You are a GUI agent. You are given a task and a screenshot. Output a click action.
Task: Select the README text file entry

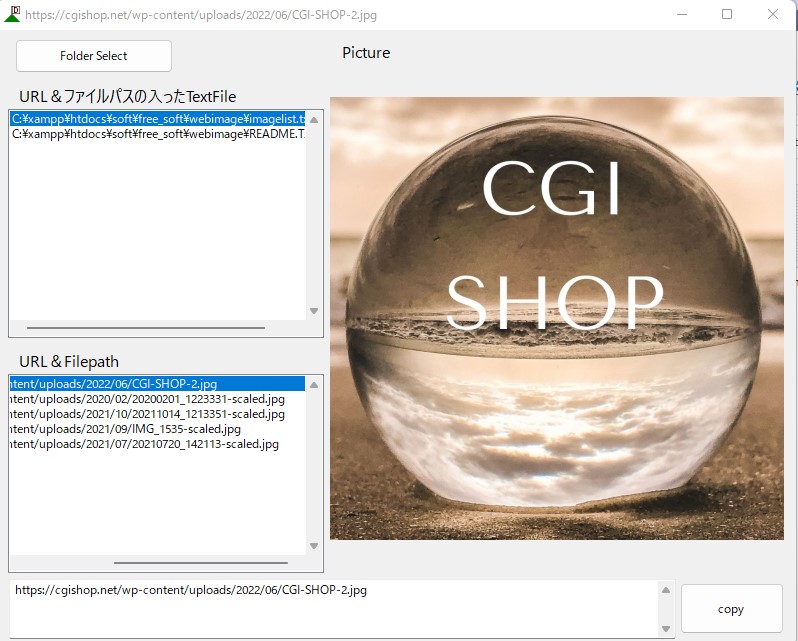click(x=157, y=134)
